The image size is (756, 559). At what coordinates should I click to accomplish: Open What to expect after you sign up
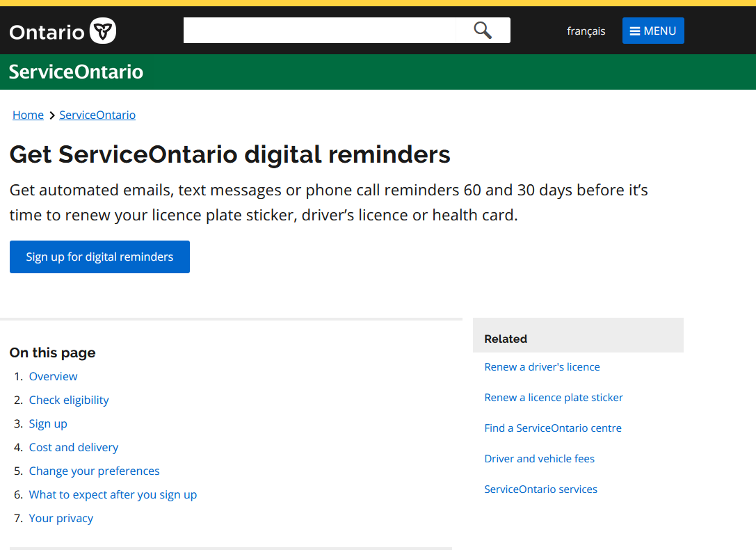point(113,494)
